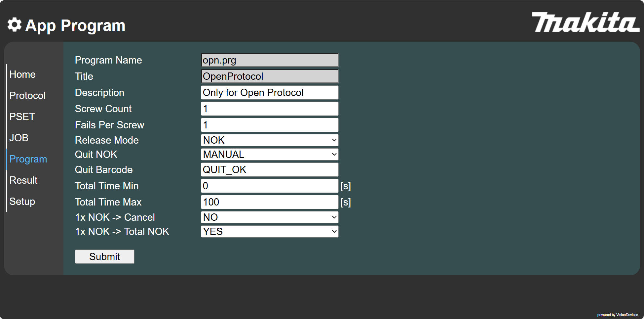The image size is (644, 319).
Task: Click the Description text field
Action: tap(270, 93)
